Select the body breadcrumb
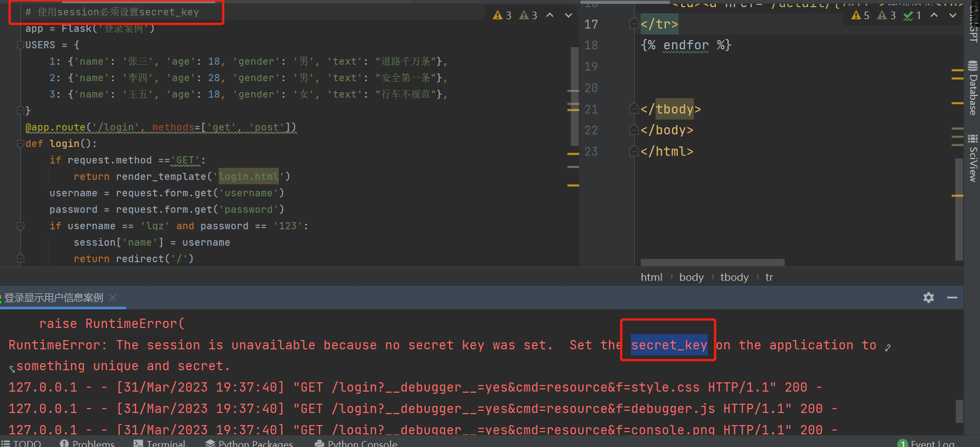The height and width of the screenshot is (447, 980). point(691,277)
